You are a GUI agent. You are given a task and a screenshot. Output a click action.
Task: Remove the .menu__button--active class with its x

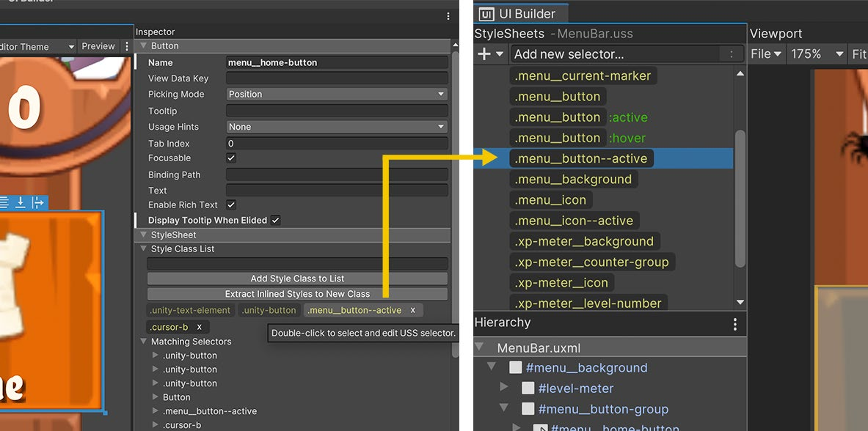tap(413, 310)
